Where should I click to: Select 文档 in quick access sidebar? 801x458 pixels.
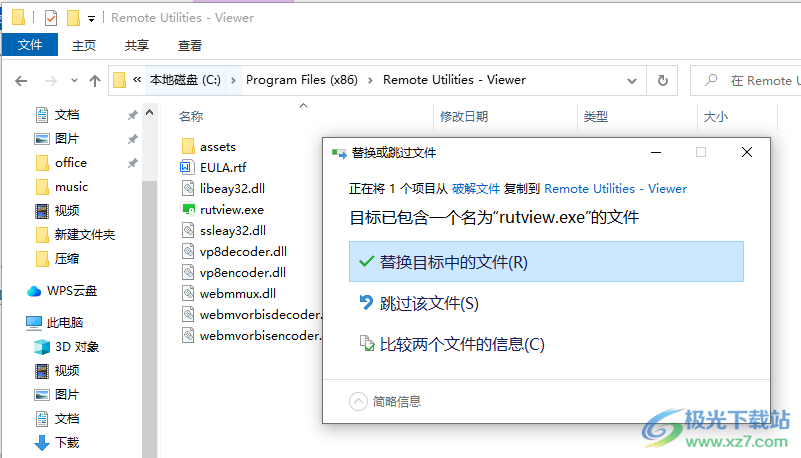(x=66, y=115)
